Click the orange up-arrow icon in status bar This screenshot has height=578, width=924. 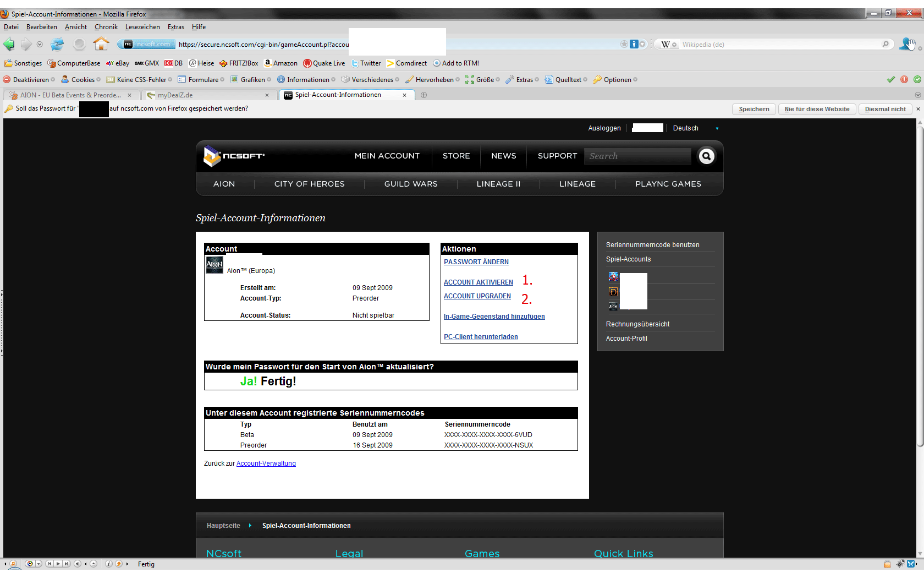[118, 564]
